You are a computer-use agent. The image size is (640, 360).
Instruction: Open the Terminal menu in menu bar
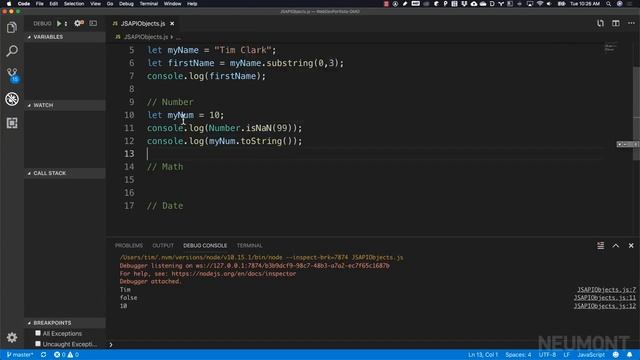(149, 4)
